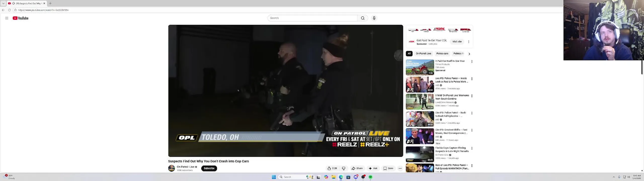This screenshot has width=644, height=181.
Task: Open Florida Cops Capture Fleeing Suspects title
Action: [x=452, y=150]
